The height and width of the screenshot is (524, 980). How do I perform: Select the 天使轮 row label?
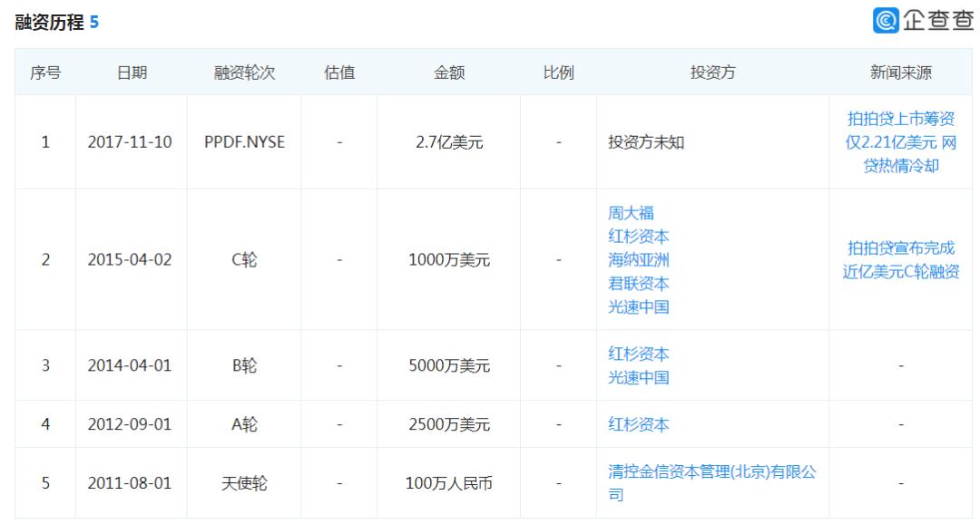click(242, 482)
